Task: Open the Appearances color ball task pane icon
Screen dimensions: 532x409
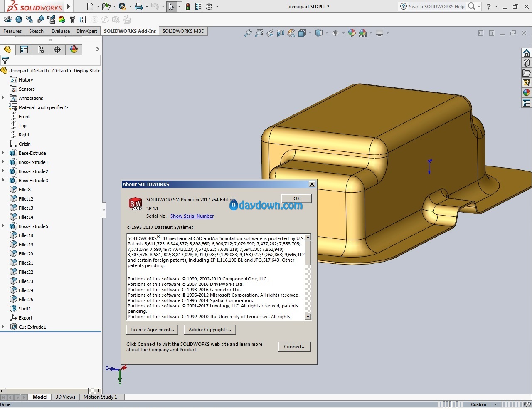Action: (527, 93)
